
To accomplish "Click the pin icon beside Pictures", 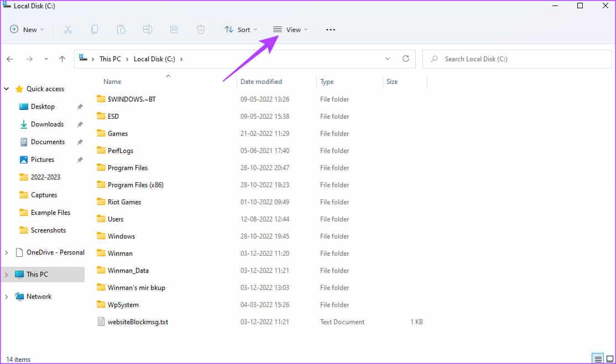I will click(80, 160).
